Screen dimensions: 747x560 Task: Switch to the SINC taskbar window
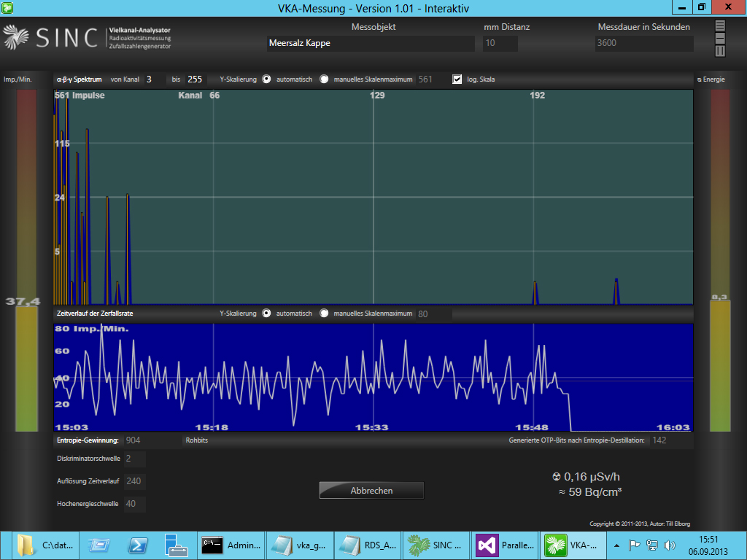pos(436,545)
